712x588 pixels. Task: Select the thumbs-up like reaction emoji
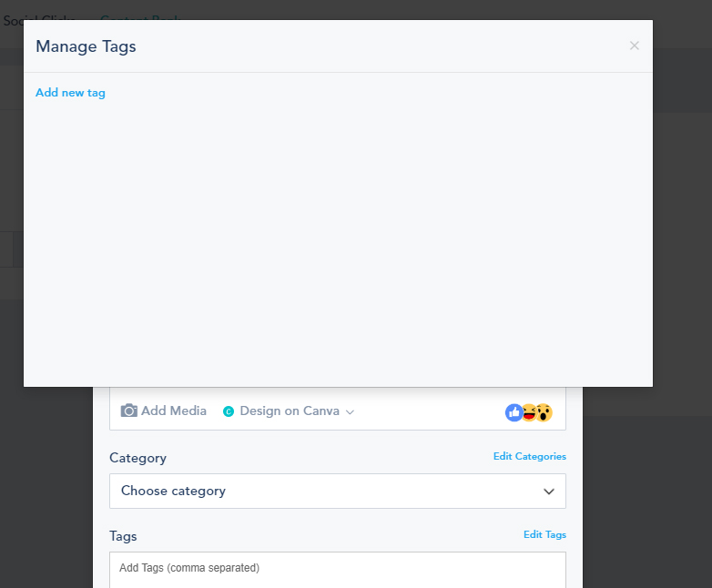pyautogui.click(x=514, y=412)
